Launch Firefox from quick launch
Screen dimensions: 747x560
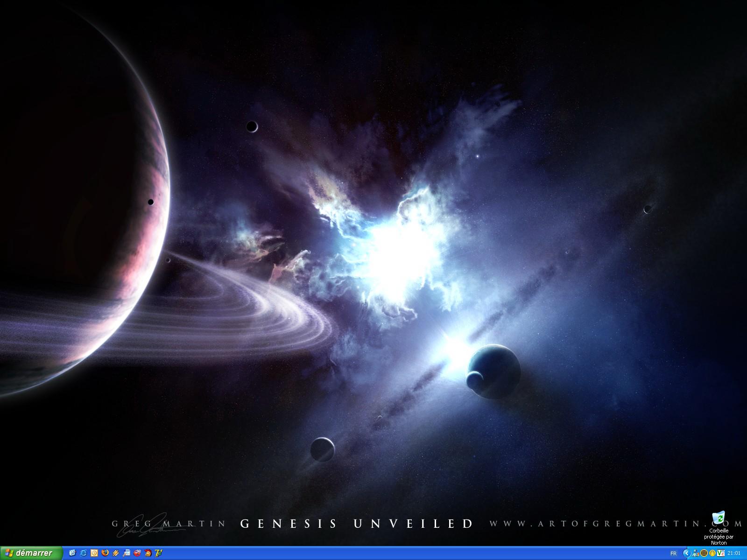(105, 553)
